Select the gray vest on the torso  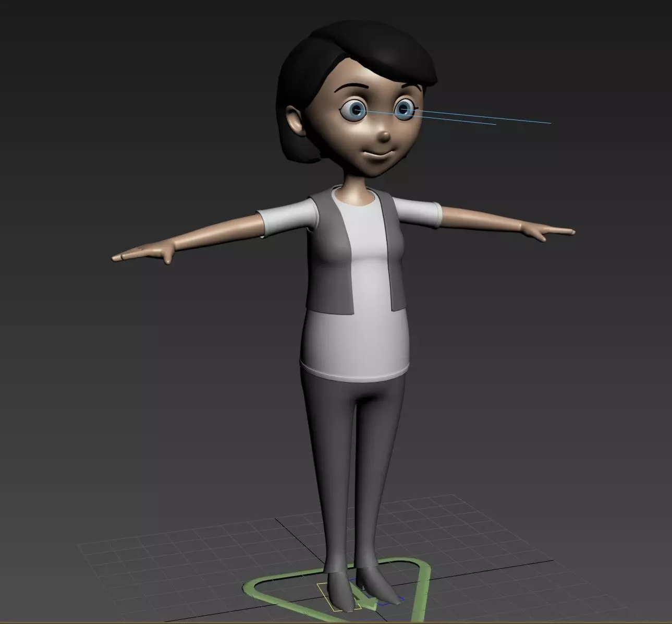331,256
